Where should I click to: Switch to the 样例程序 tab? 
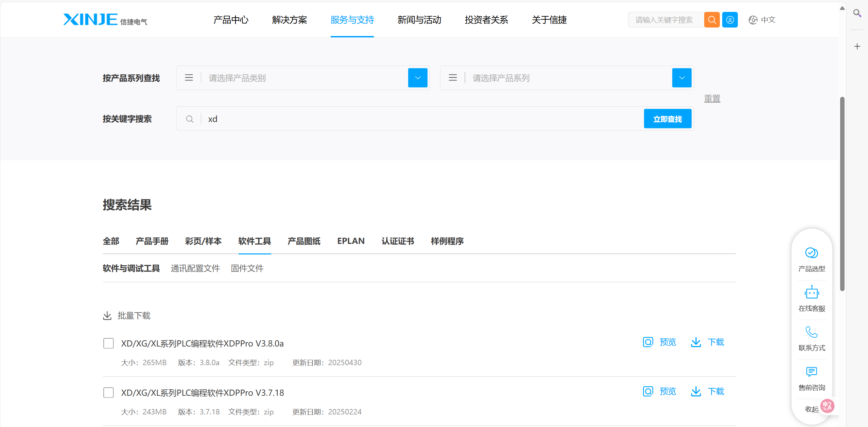[x=447, y=241]
